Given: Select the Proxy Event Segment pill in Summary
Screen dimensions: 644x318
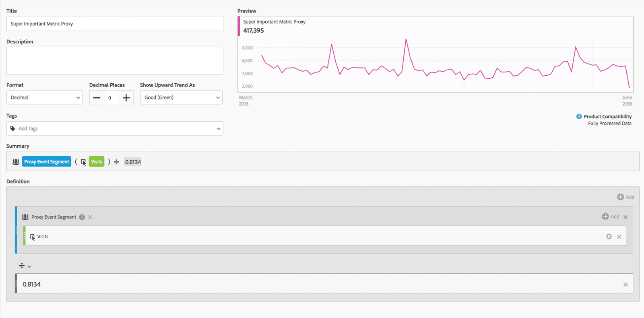Looking at the screenshot, I should [46, 162].
